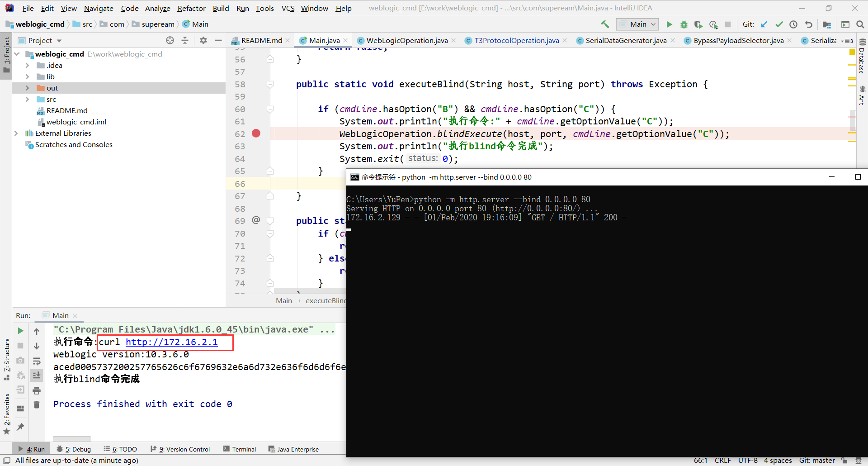Open the SerialDataGenerator.java tab

click(x=626, y=40)
